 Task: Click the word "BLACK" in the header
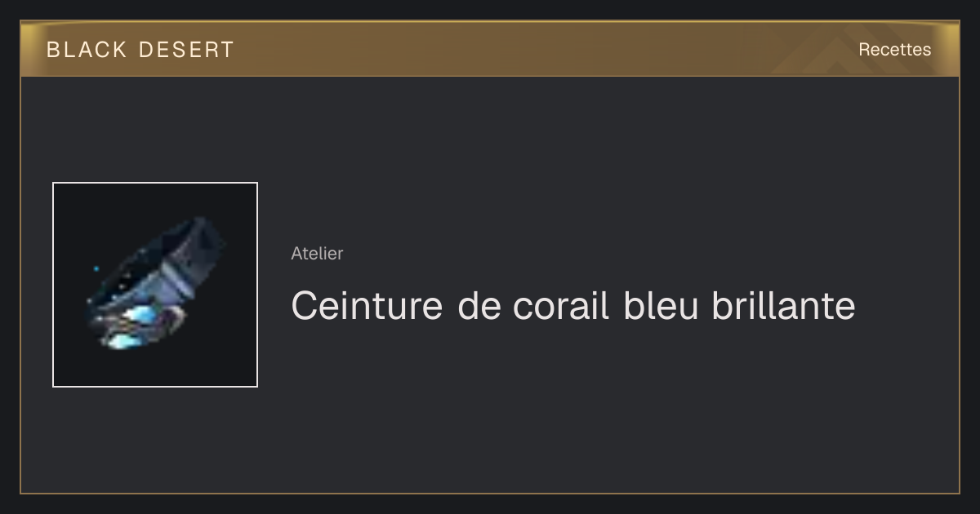tap(87, 50)
